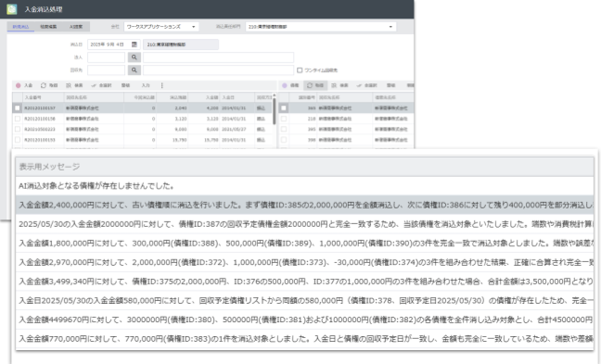Tick checkbox for row R20210500223
The width and height of the screenshot is (601, 364).
(18, 130)
